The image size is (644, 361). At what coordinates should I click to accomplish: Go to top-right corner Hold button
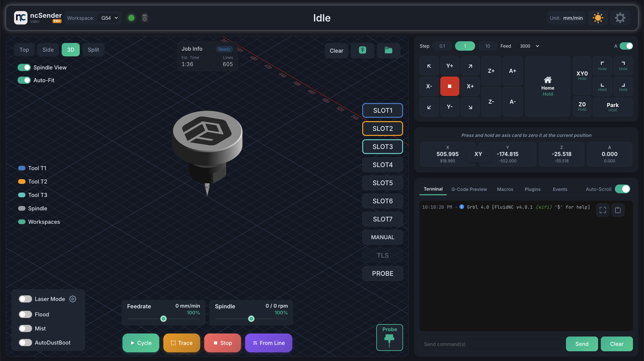point(623,65)
